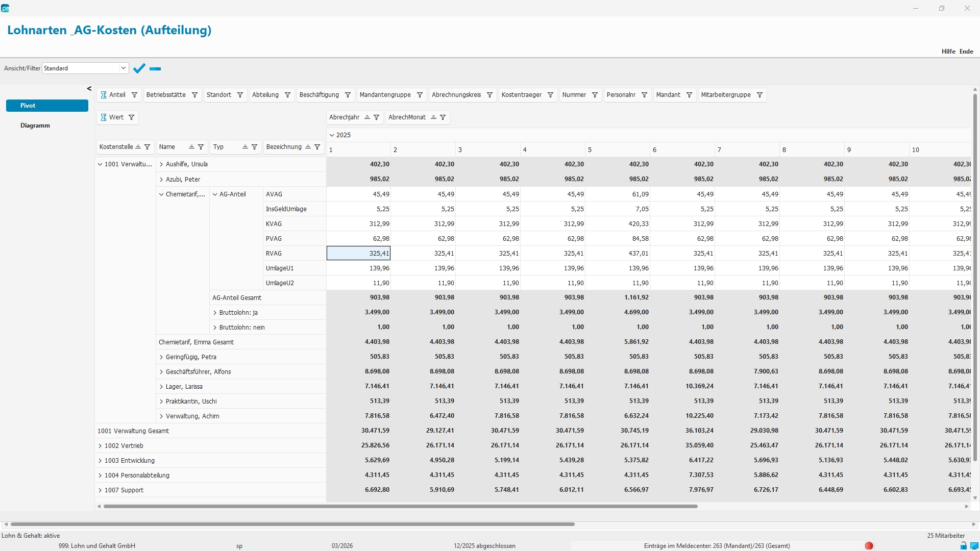Click the filter icon on Mitarbeitergruppe field

[x=759, y=95]
